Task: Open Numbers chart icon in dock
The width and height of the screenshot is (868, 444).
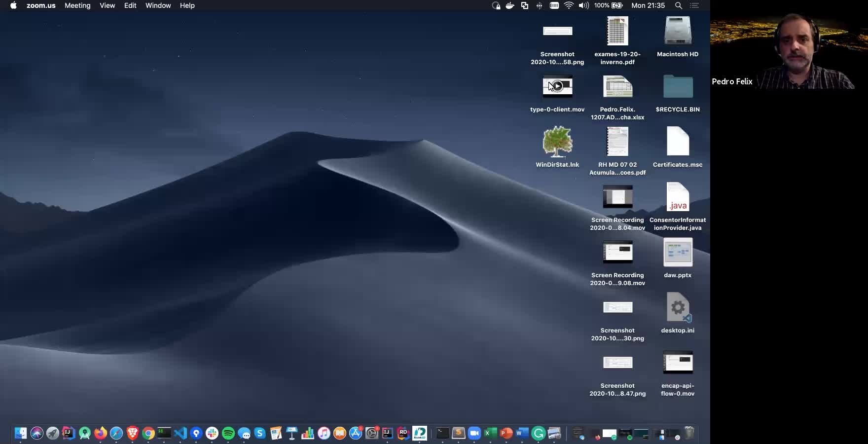Action: click(x=308, y=433)
